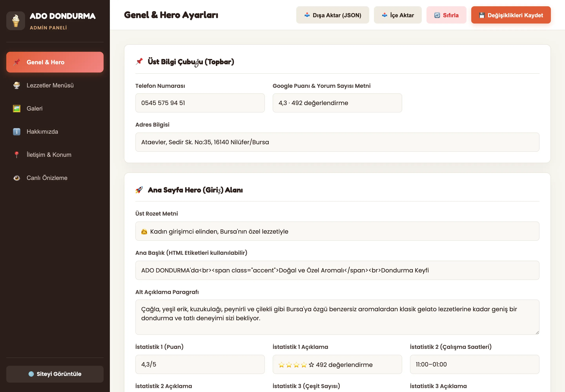Viewport: 565px width, 392px height.
Task: Focus the Alt Açıklama Paragrafı textarea
Action: [x=337, y=317]
